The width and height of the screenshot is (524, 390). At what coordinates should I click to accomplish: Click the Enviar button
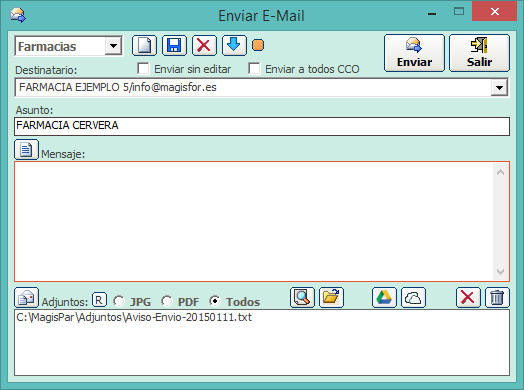click(414, 53)
